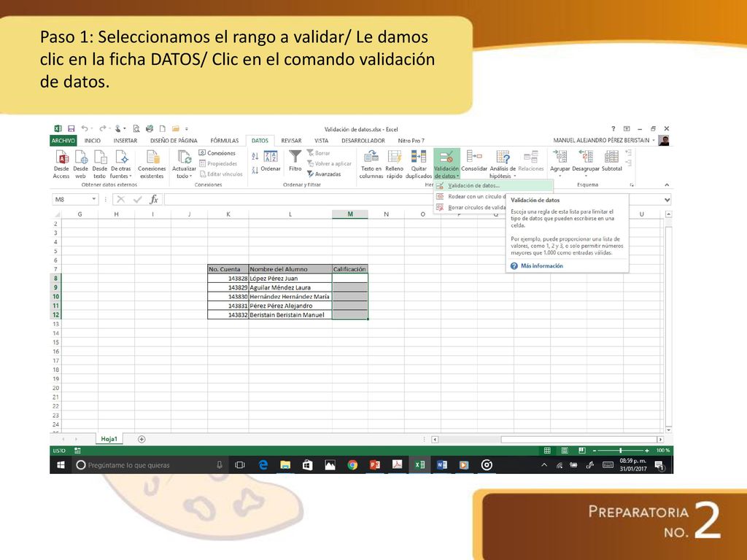Open Análisis de hipótesis dropdown
This screenshot has height=560, width=747.
click(x=503, y=163)
